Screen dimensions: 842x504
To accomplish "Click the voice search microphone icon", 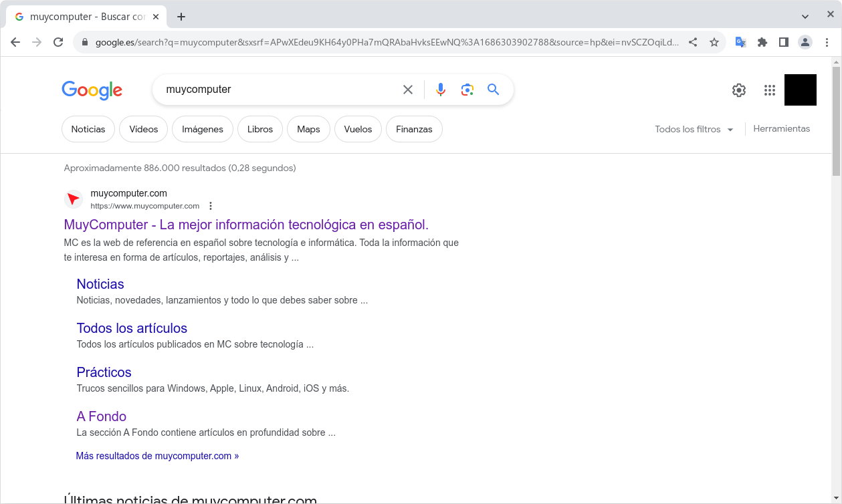I will click(440, 90).
